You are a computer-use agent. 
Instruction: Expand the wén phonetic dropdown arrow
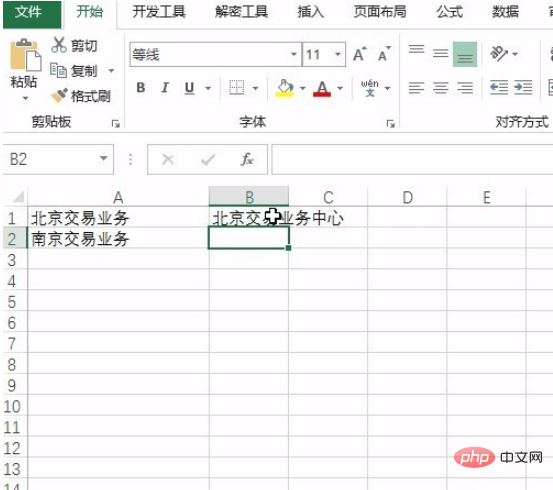pyautogui.click(x=387, y=88)
